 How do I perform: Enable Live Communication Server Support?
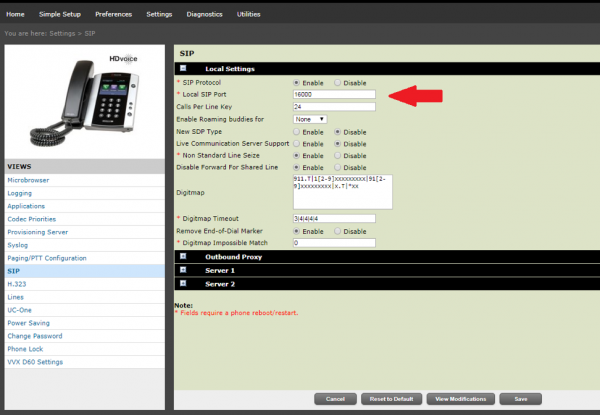pos(297,144)
